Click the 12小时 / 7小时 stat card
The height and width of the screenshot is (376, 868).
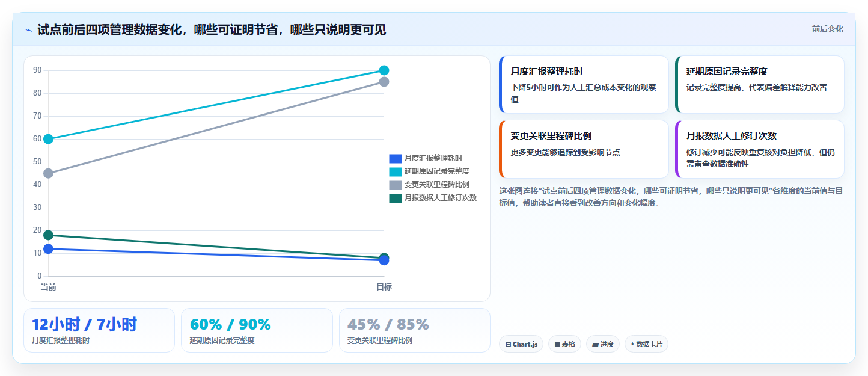click(x=99, y=330)
